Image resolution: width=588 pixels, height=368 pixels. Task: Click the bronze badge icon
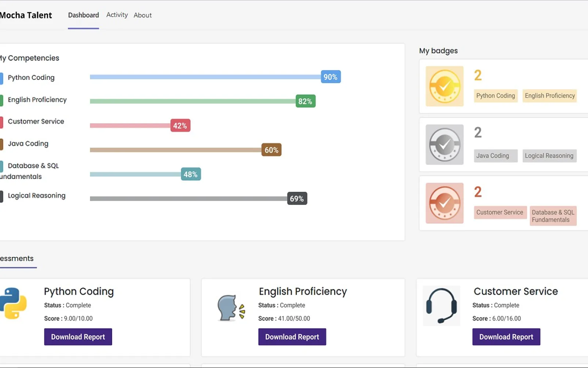click(x=444, y=203)
